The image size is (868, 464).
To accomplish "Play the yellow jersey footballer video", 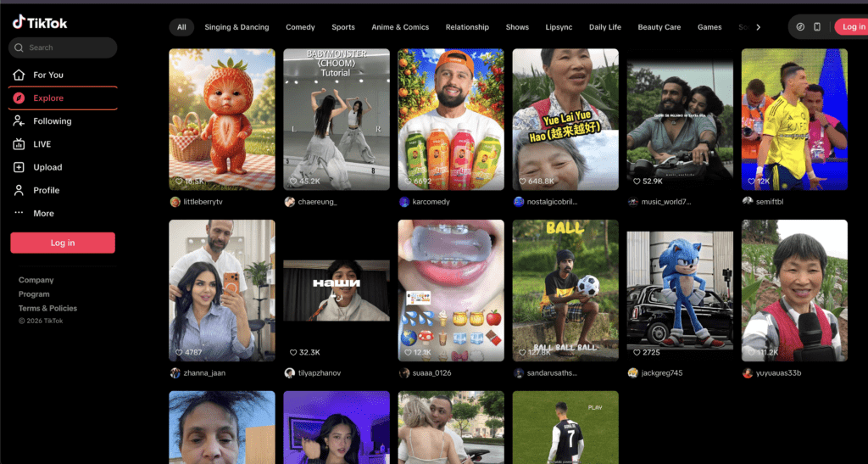I will tap(794, 120).
